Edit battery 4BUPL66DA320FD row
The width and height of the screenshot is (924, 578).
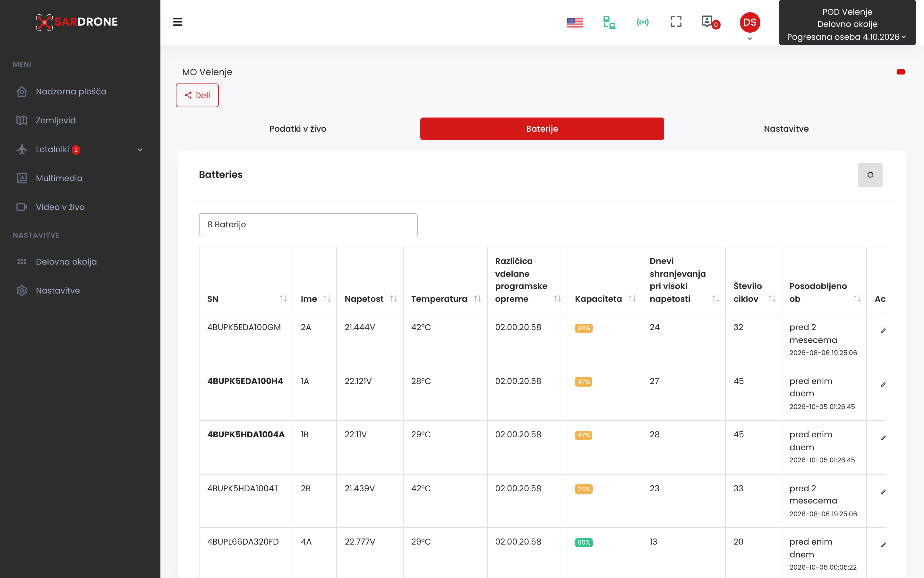(883, 545)
